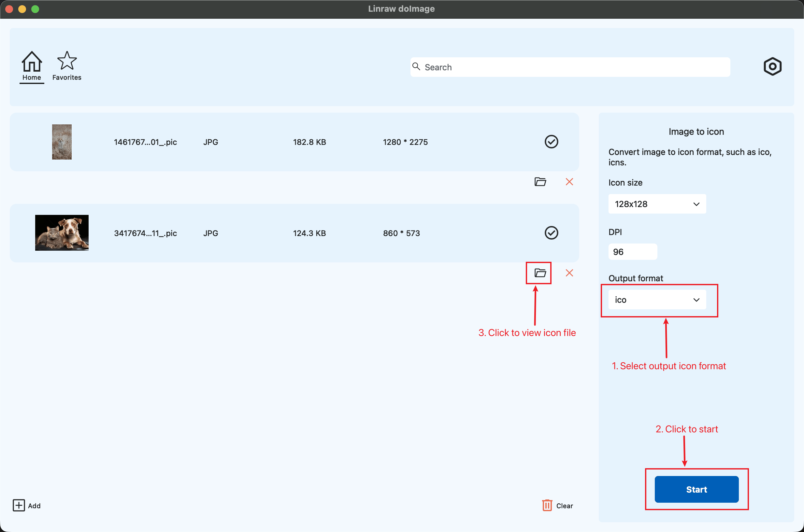Open the folder icon below the cheetah image row
This screenshot has width=804, height=532.
[x=540, y=182]
